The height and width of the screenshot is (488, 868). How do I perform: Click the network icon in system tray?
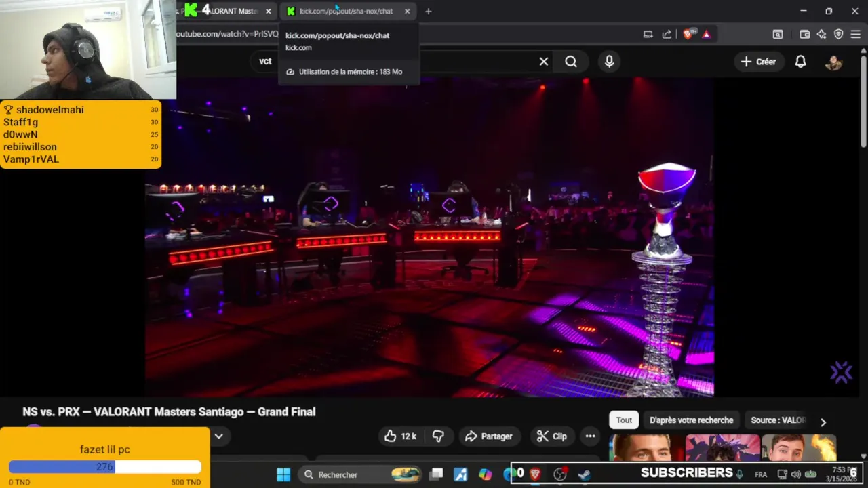click(x=783, y=474)
